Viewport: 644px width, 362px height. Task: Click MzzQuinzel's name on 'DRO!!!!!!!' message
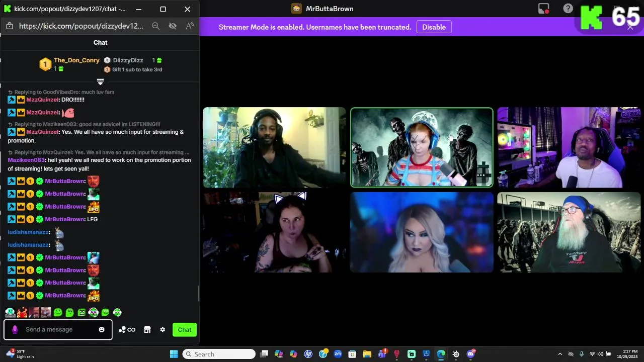tap(42, 100)
